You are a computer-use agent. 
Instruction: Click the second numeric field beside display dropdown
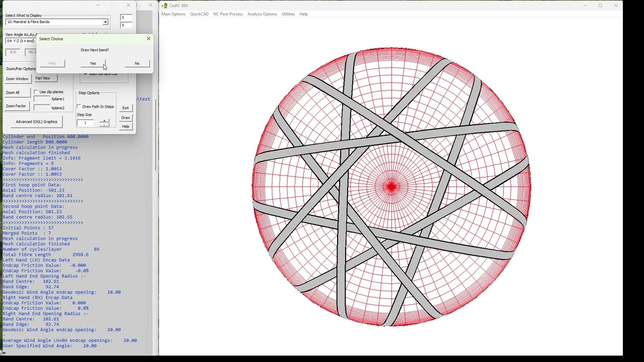click(x=126, y=25)
